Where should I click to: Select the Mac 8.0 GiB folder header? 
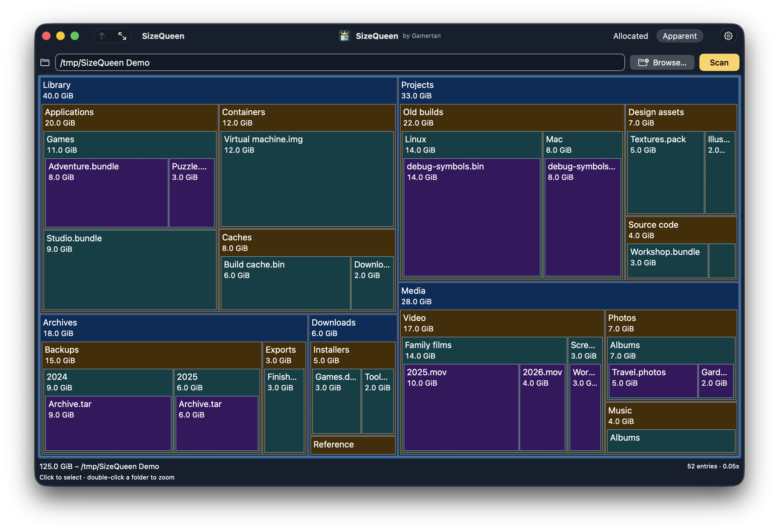[x=583, y=144]
